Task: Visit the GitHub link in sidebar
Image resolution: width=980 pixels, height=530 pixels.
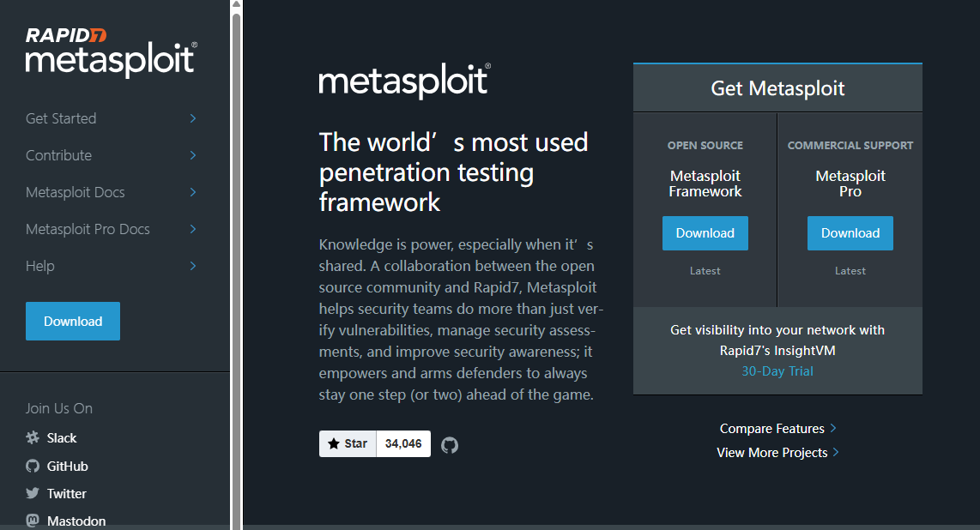Action: pyautogui.click(x=68, y=466)
